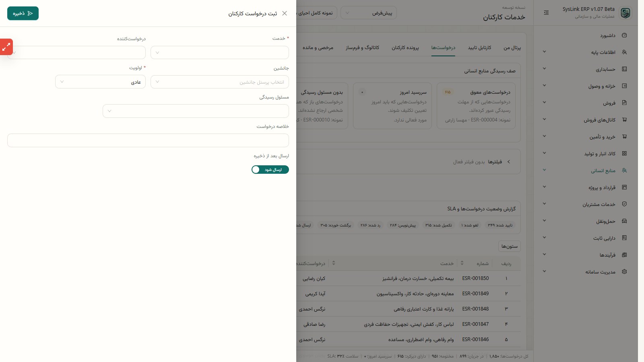Click the دارایی ثابت sidebar icon
This screenshot has width=644, height=362.
pos(624,238)
